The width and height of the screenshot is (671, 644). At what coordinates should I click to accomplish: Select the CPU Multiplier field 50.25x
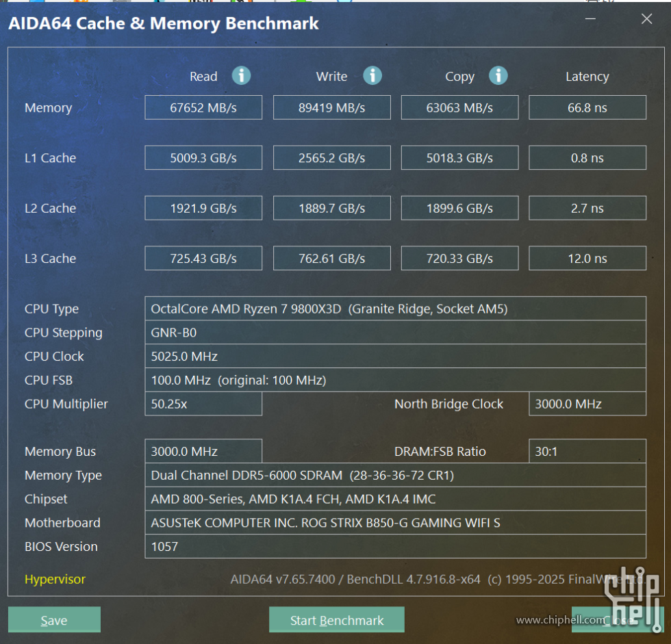pos(203,404)
